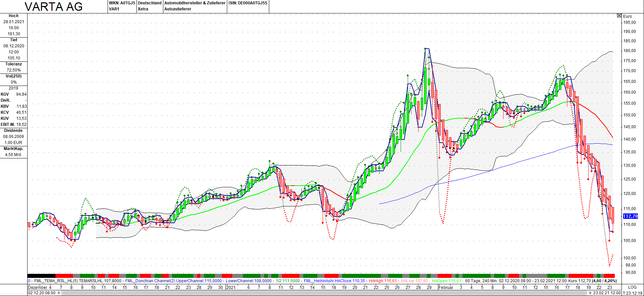The height and width of the screenshot is (296, 644).
Task: Click the horizontal time scrollbar track
Action: click(324, 293)
